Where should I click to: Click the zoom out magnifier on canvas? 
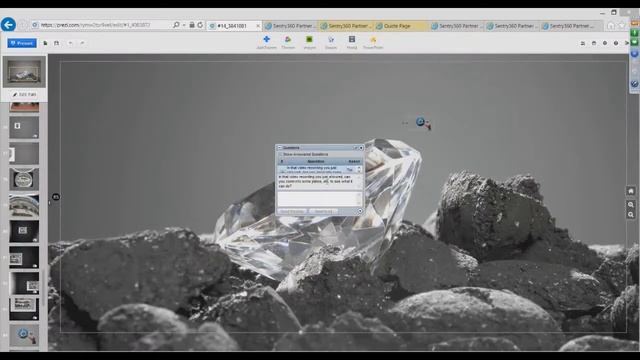pos(631,215)
